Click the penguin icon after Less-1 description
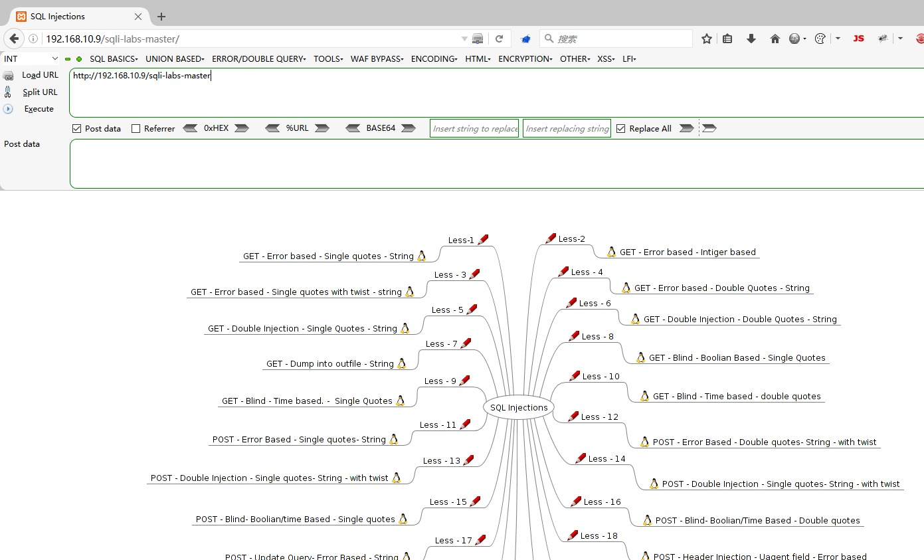924x560 pixels. pyautogui.click(x=421, y=256)
